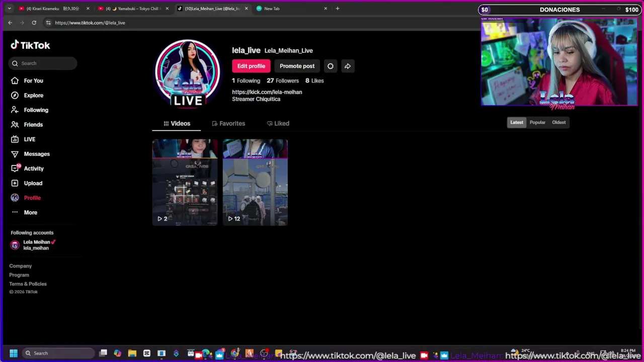Focus the TikTok Search field
Screen dimensions: 644x362
pyautogui.click(x=43, y=63)
